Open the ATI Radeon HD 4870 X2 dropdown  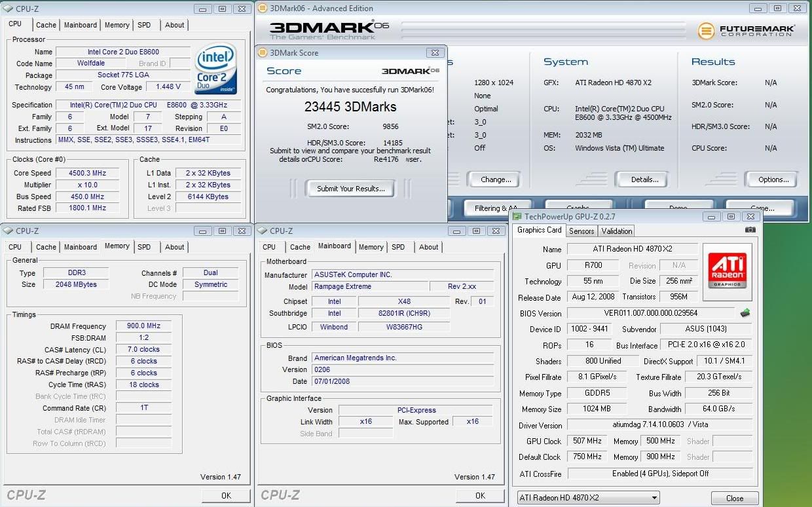[x=588, y=498]
